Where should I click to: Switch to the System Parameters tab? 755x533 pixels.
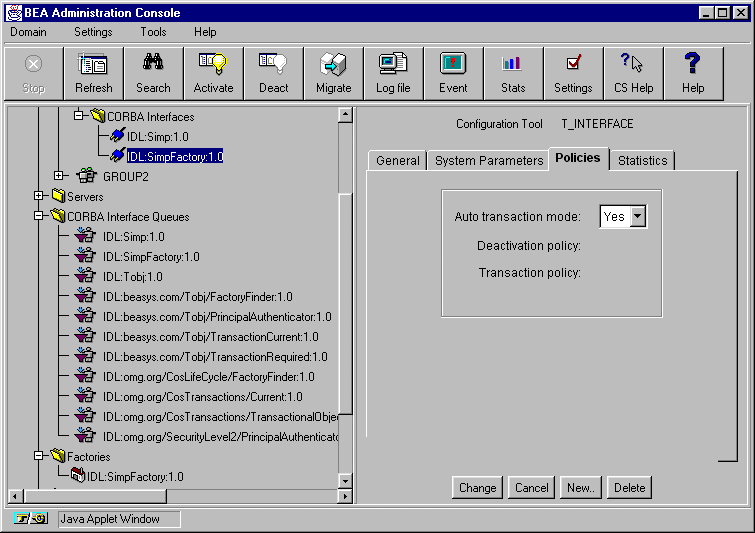[x=489, y=160]
